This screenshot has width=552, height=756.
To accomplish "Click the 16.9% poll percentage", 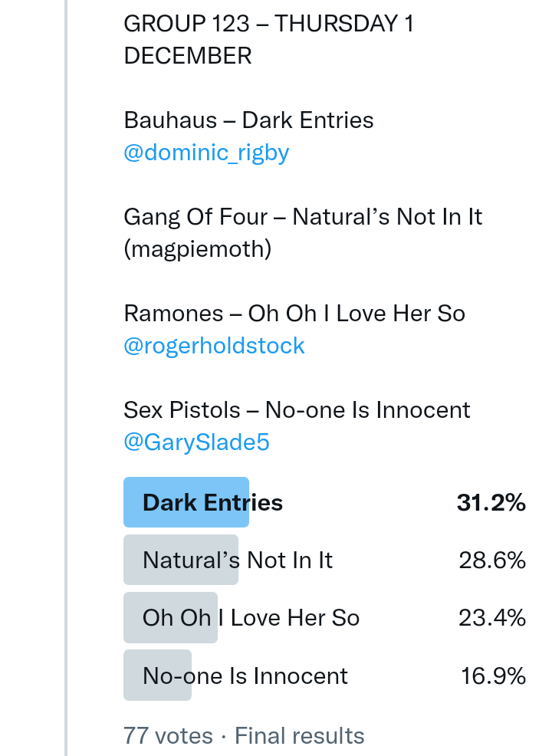I will (x=493, y=675).
